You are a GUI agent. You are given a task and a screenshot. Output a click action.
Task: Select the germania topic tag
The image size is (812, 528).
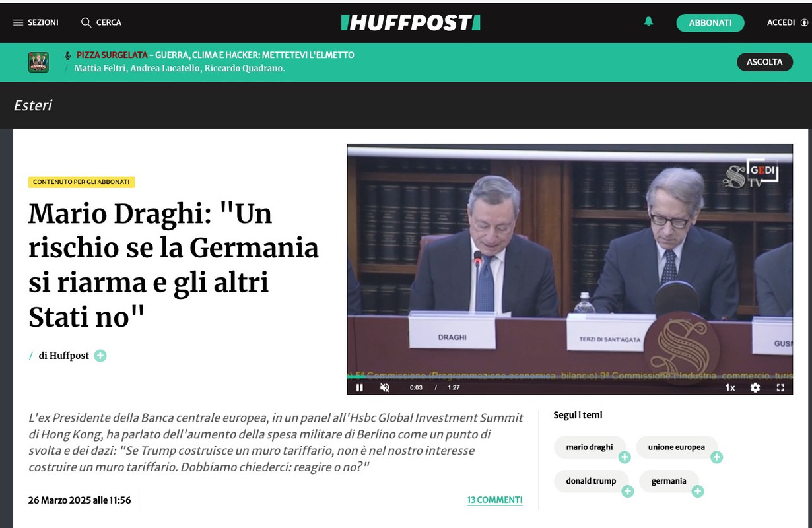click(x=669, y=481)
